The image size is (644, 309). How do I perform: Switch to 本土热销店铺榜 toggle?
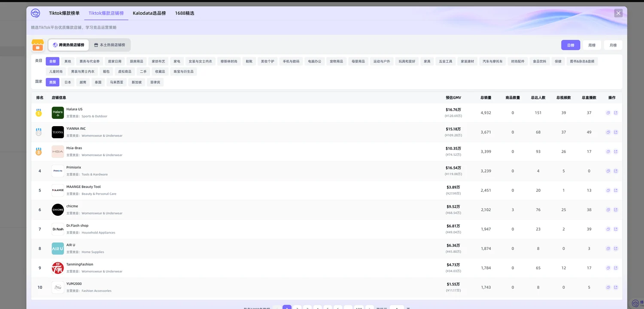[x=109, y=45]
